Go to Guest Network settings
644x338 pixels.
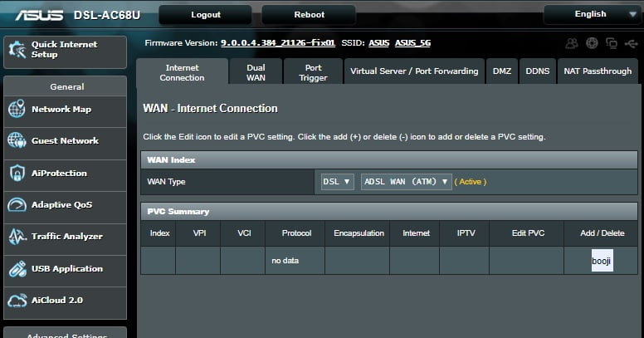[65, 141]
